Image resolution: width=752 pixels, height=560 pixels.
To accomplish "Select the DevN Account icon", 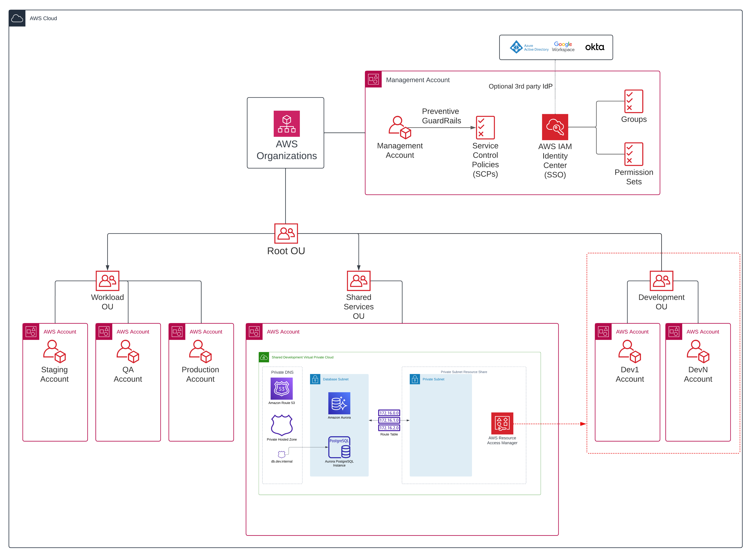I will click(698, 351).
